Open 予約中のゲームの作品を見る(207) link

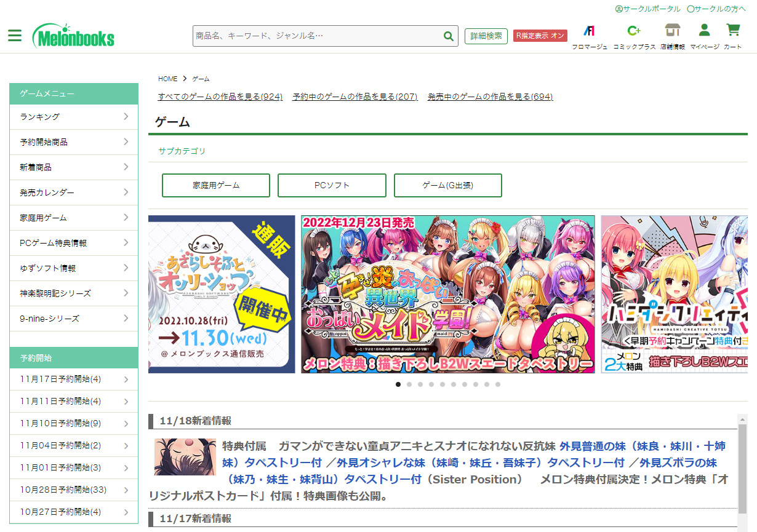pyautogui.click(x=355, y=97)
